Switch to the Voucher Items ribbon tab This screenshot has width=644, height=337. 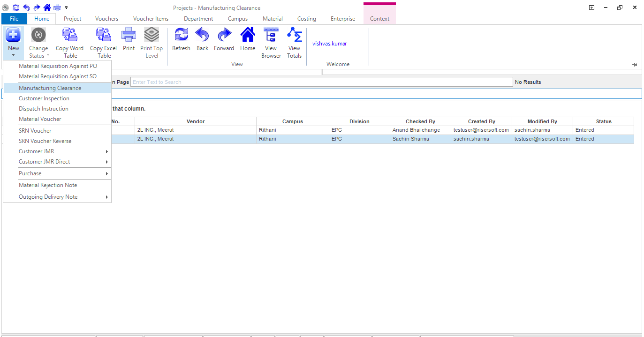151,19
